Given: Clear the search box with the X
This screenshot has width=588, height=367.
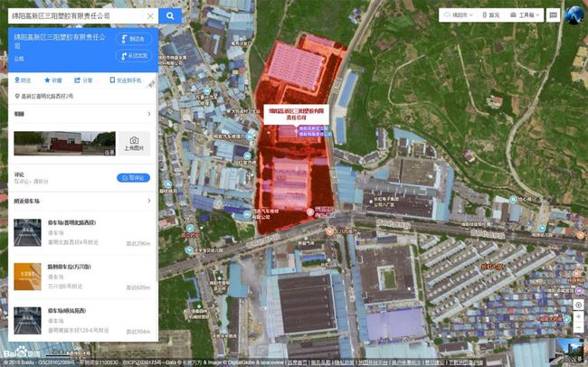Looking at the screenshot, I should [x=149, y=16].
